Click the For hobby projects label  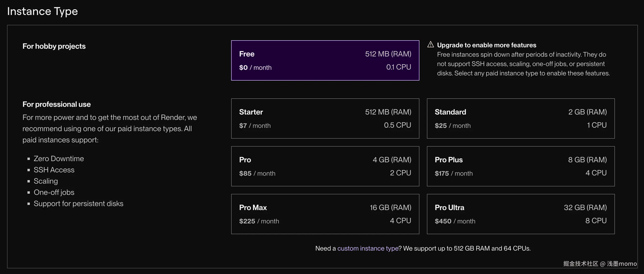pyautogui.click(x=54, y=46)
